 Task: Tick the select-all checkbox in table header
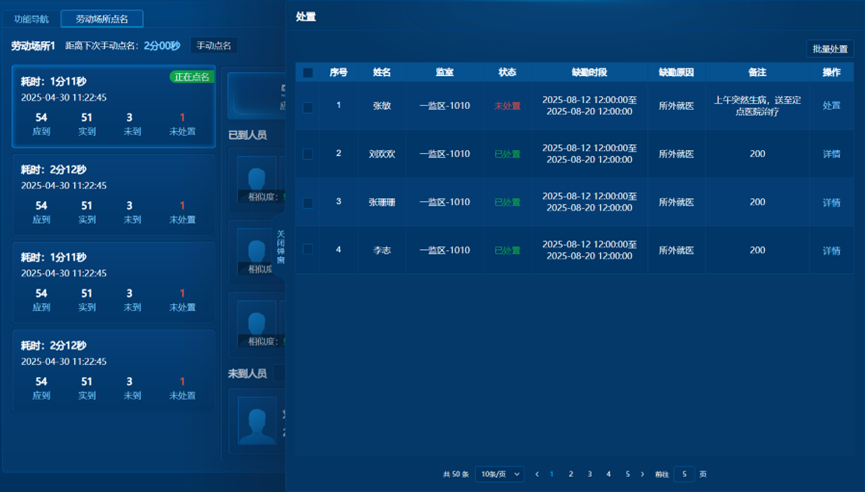point(308,73)
